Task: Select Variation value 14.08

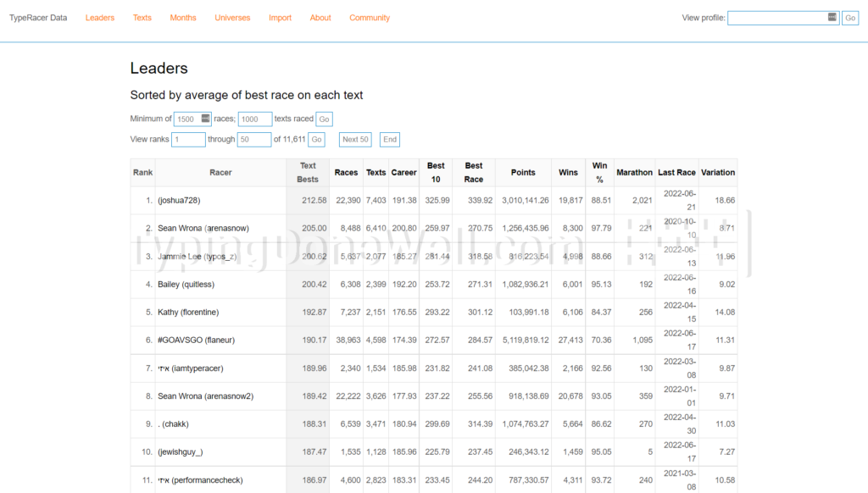Action: [x=725, y=312]
